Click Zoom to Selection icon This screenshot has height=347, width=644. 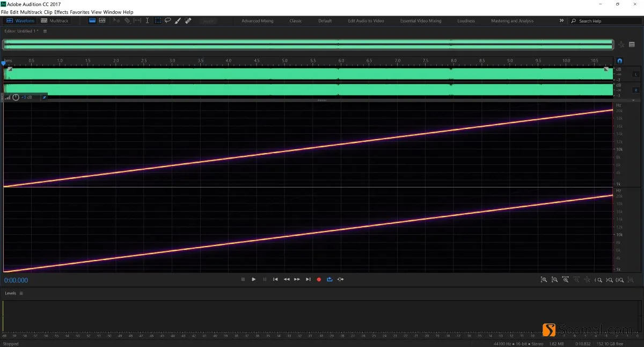point(619,280)
